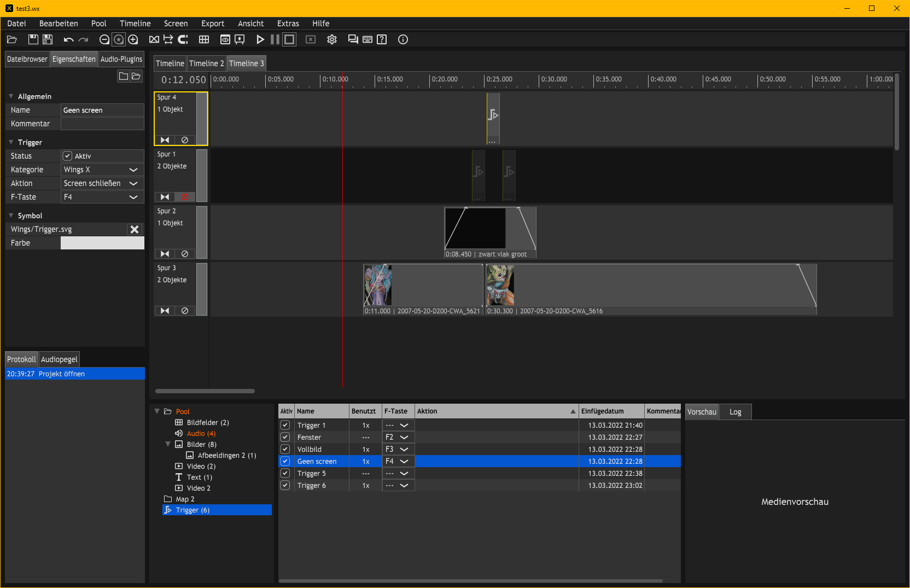Open F-Taste dropdown for Fenster row

[x=398, y=437]
